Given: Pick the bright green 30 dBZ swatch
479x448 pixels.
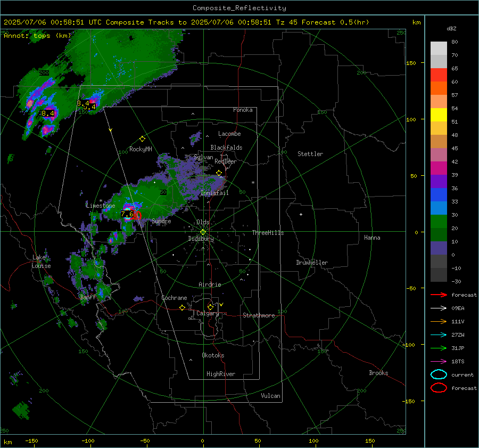Looking at the screenshot, I should point(439,221).
